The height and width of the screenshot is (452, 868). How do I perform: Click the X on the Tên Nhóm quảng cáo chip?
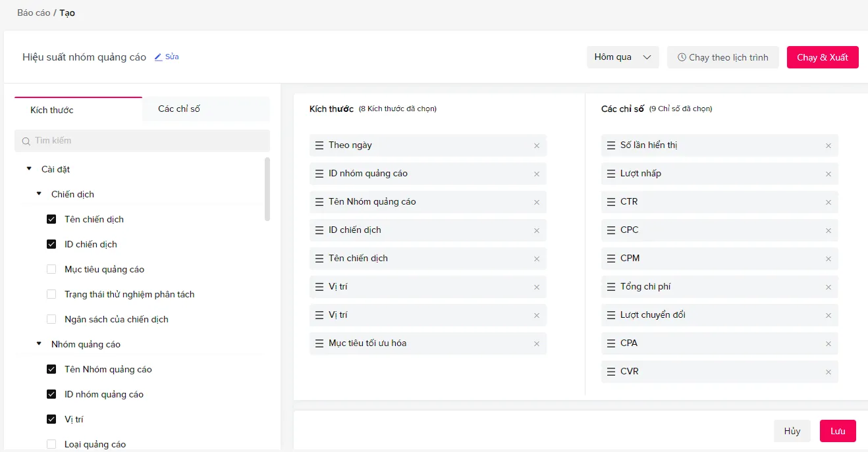coord(537,203)
